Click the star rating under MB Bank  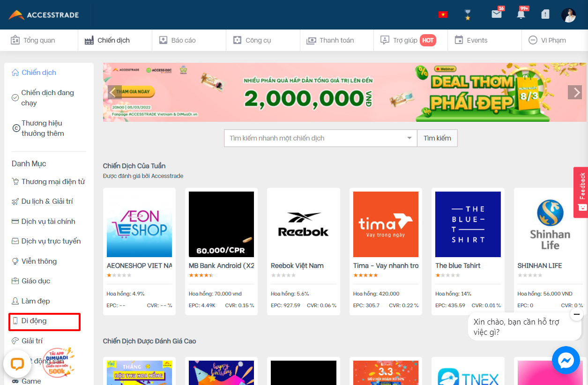201,275
